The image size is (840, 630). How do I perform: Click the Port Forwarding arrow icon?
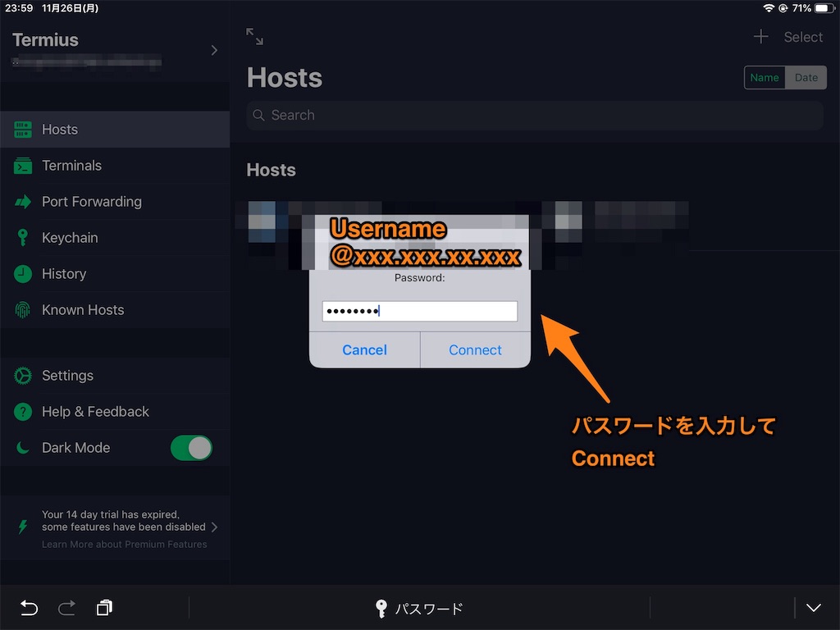pyautogui.click(x=22, y=202)
